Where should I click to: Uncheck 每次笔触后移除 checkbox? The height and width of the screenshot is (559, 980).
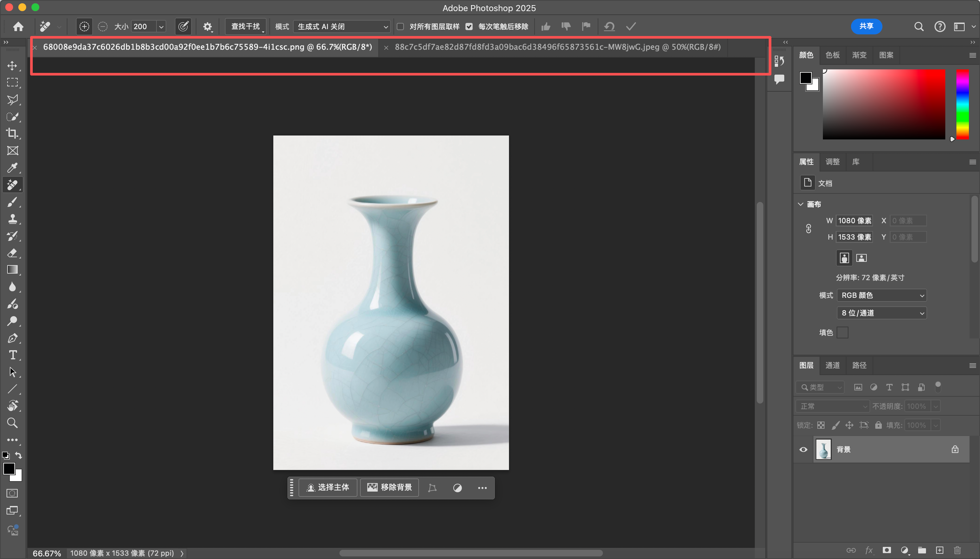pyautogui.click(x=469, y=27)
